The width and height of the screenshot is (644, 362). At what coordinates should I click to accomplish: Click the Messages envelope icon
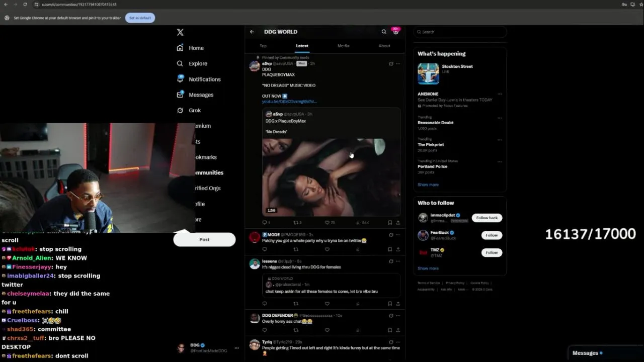(x=180, y=95)
